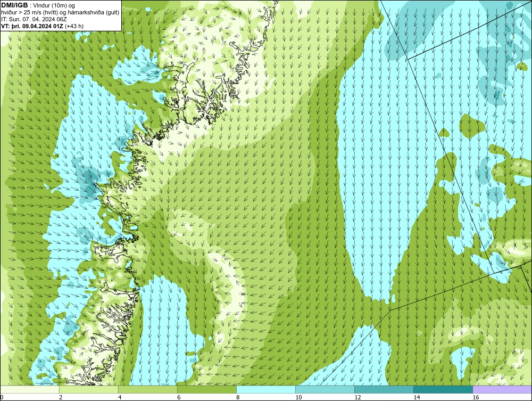Click the 'hviður > 25 m/s (hvítt)' description line
The image size is (532, 401).
click(60, 13)
